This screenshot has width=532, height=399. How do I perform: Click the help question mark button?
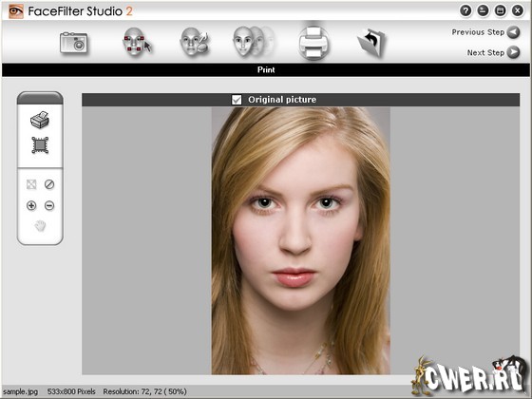(465, 10)
